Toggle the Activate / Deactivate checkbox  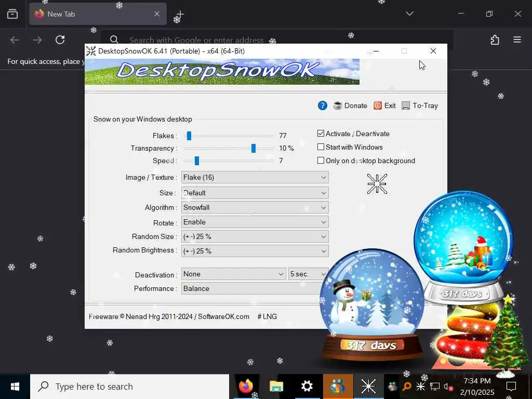pyautogui.click(x=321, y=134)
